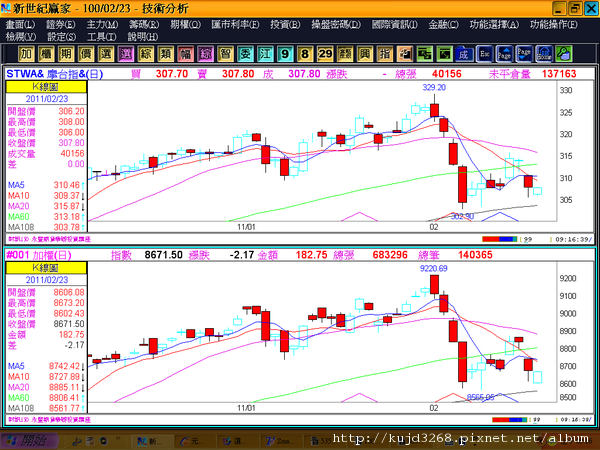Click the cyan 9 toolbar button
The width and height of the screenshot is (600, 450).
pos(285,54)
